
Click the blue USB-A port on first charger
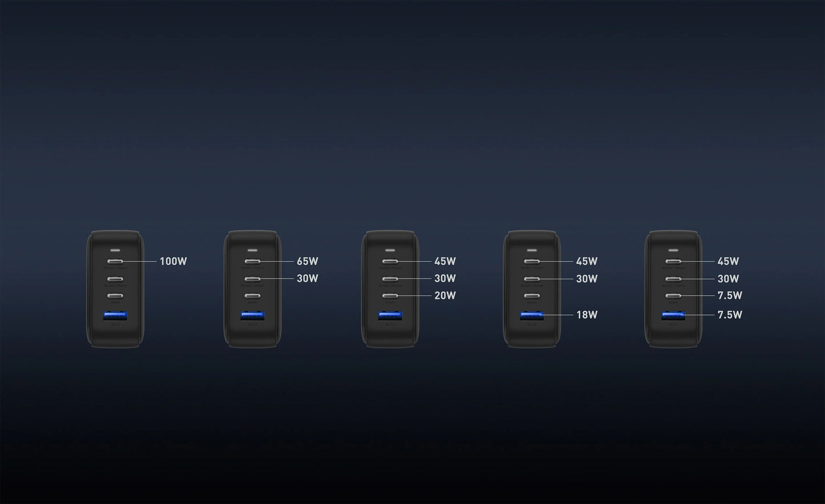click(x=115, y=315)
